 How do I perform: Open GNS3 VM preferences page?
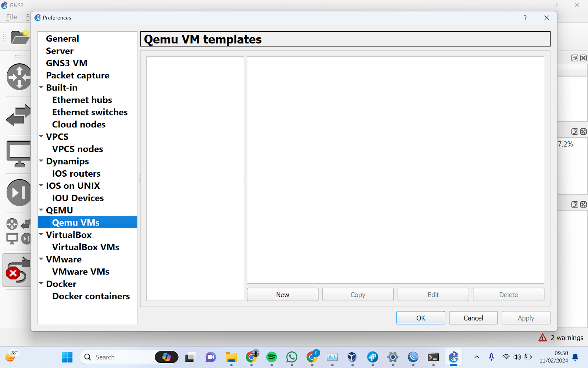[67, 63]
